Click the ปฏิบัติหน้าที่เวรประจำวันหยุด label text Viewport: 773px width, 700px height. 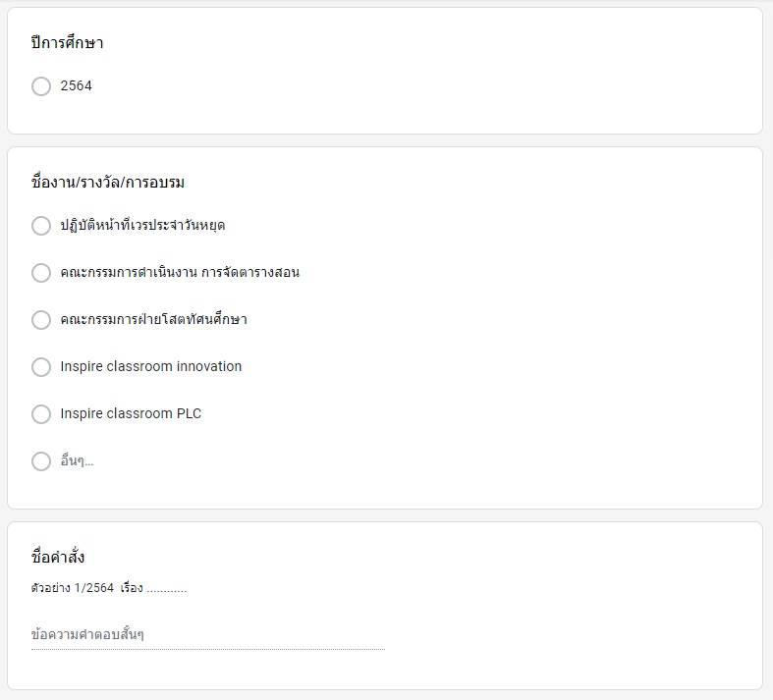[142, 225]
